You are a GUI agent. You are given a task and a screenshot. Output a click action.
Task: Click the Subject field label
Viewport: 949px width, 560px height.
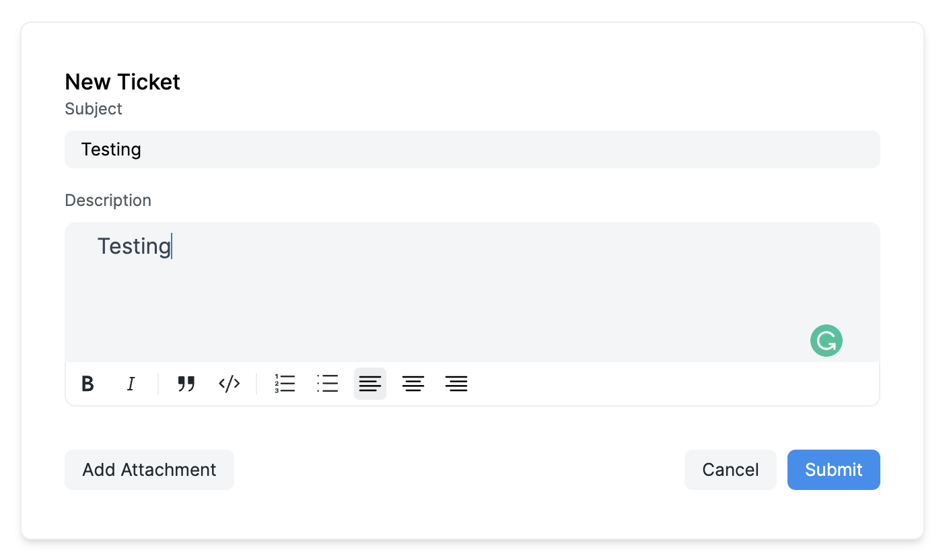click(93, 108)
